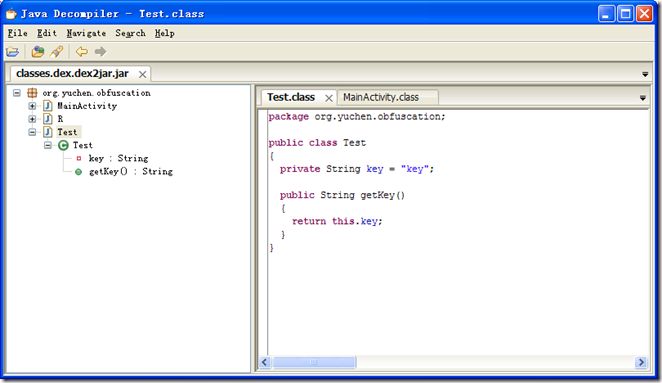Close the Test.class tab
Viewport: 662px width, 383px height.
point(329,98)
